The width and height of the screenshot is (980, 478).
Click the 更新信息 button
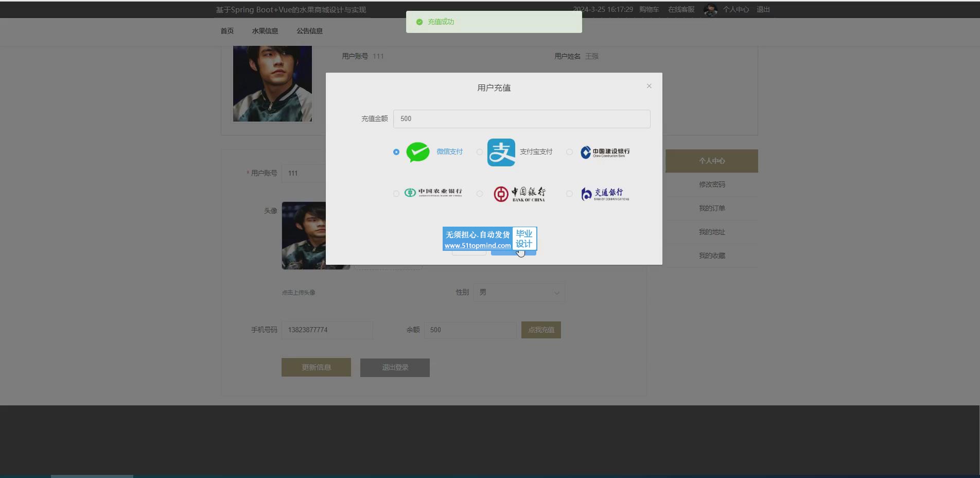click(x=316, y=367)
